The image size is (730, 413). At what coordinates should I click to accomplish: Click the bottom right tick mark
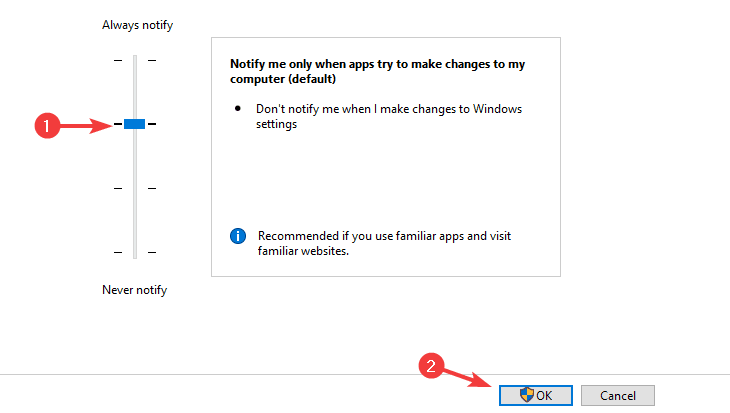coord(152,252)
